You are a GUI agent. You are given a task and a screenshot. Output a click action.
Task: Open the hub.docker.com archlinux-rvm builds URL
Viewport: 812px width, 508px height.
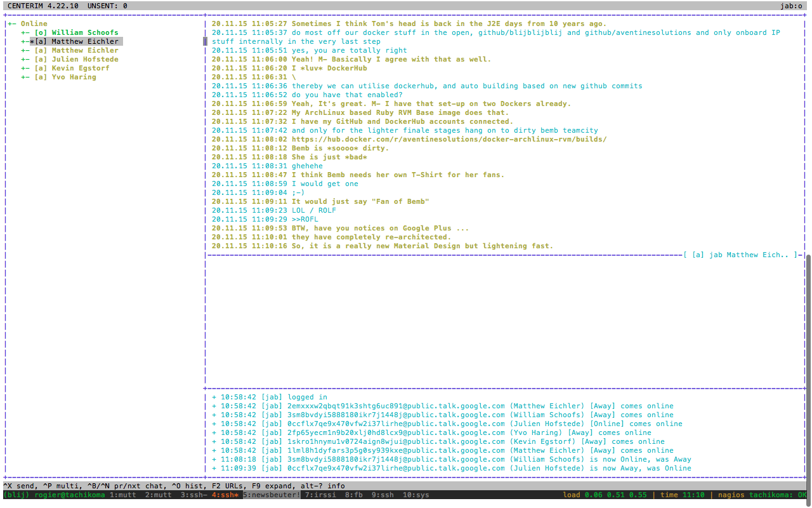pos(449,139)
